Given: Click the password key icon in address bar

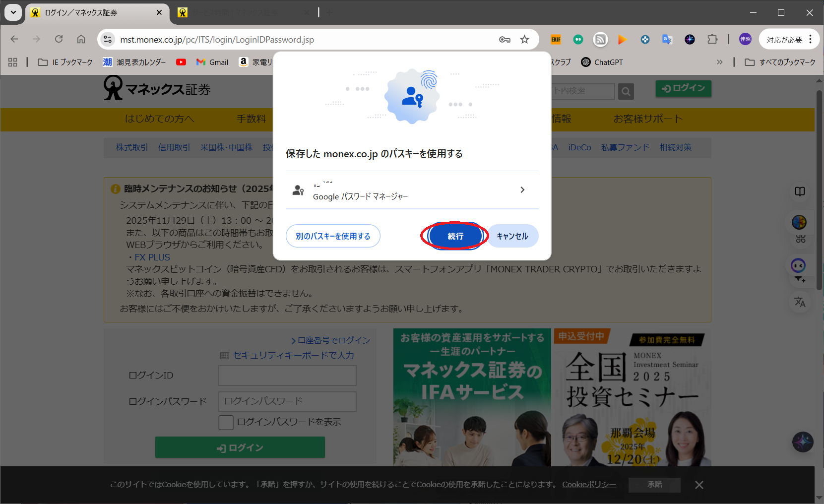Looking at the screenshot, I should (505, 40).
